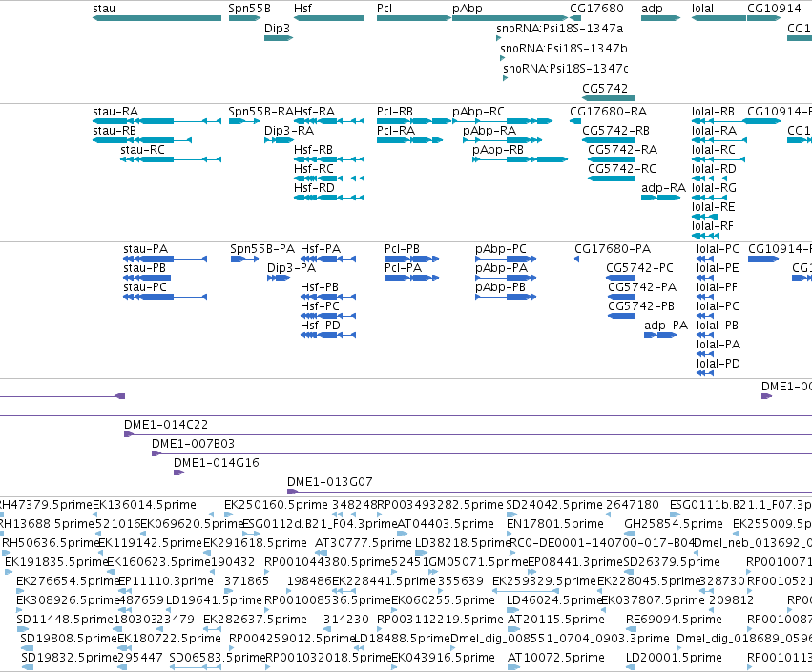Screen dimensions: 812x672
Task: Select the Spn55B gene label
Action: pyautogui.click(x=250, y=9)
